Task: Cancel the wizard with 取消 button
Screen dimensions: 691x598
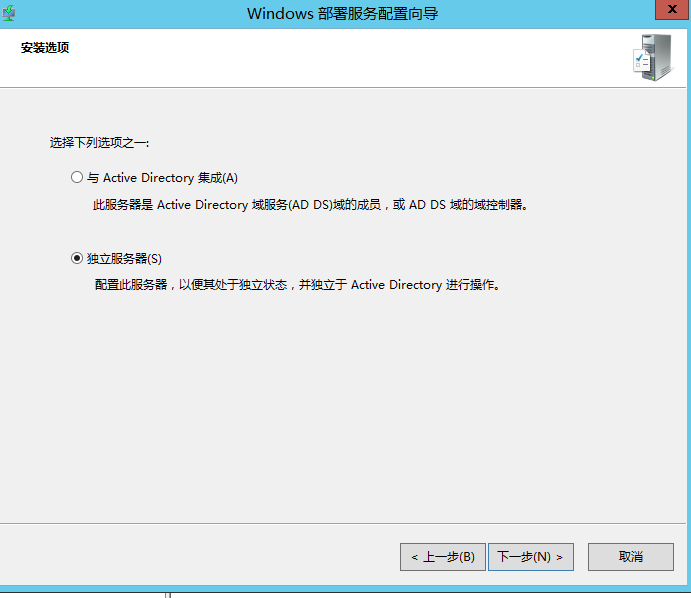Action: click(631, 557)
